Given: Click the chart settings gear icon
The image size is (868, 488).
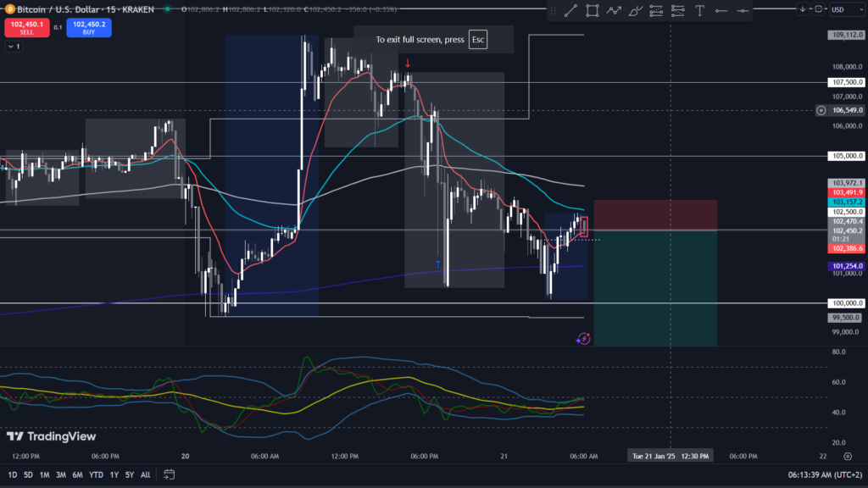Looking at the screenshot, I should point(847,456).
